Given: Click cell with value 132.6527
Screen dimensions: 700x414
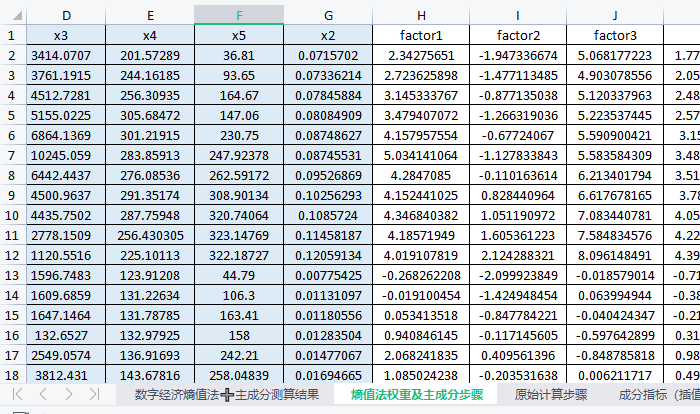Looking at the screenshot, I should (66, 335).
